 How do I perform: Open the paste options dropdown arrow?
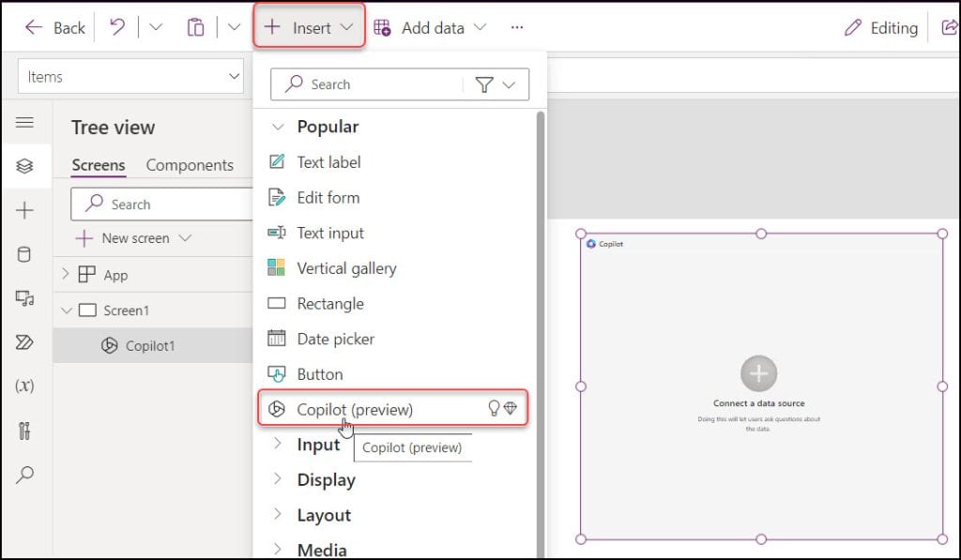pyautogui.click(x=234, y=27)
